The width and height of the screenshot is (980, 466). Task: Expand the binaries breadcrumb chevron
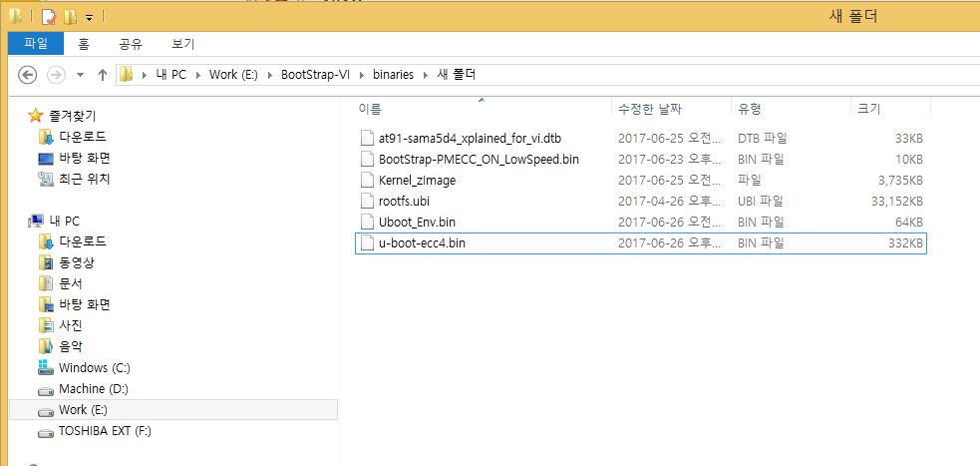pos(427,75)
